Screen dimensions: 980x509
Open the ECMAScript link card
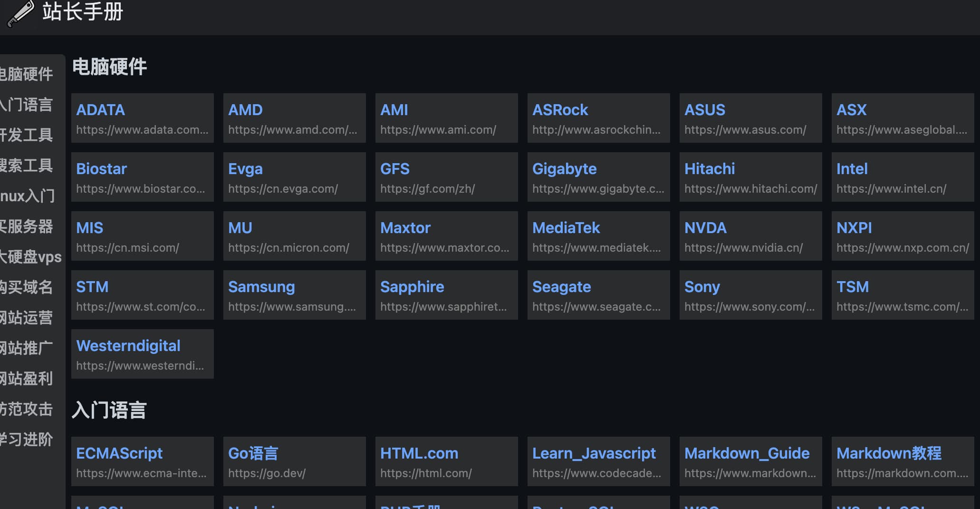point(142,461)
